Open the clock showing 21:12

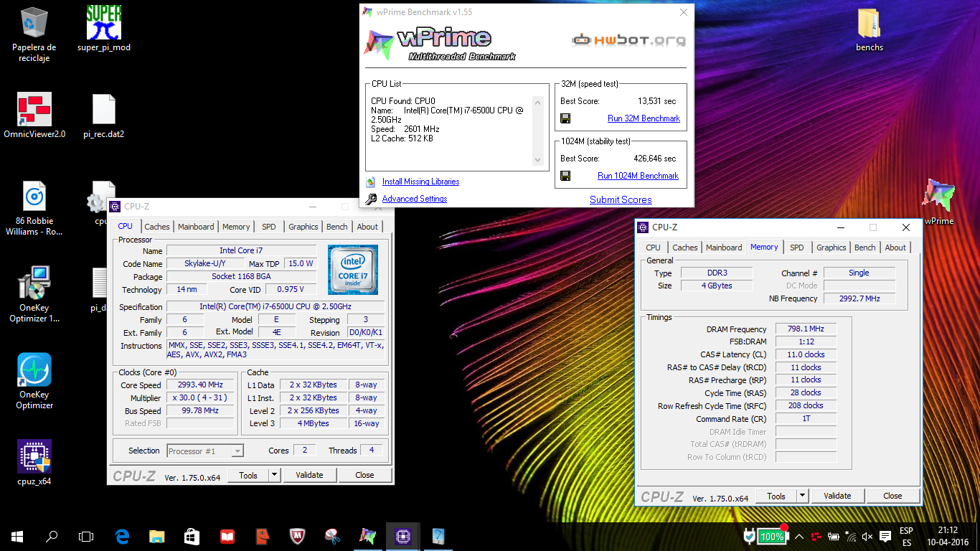coord(949,537)
